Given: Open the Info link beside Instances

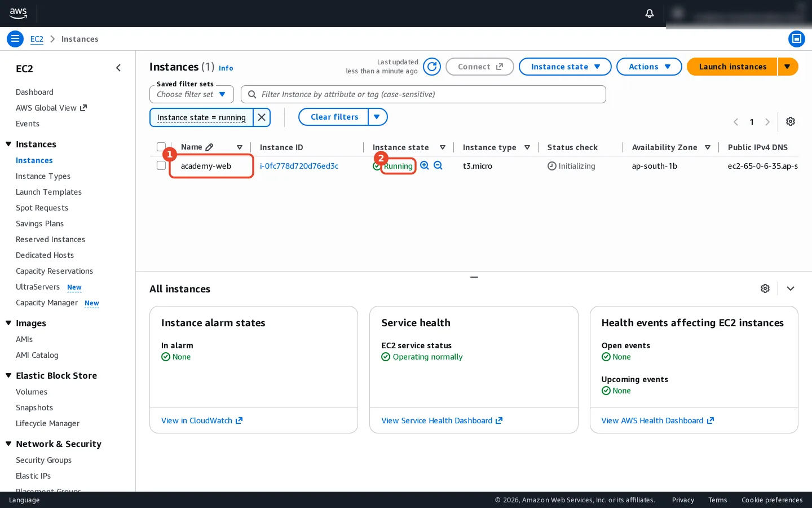Looking at the screenshot, I should (226, 68).
